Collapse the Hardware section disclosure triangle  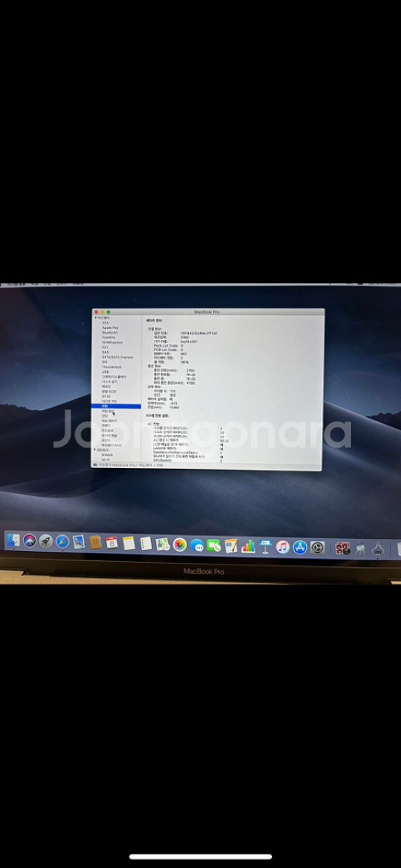pyautogui.click(x=95, y=319)
